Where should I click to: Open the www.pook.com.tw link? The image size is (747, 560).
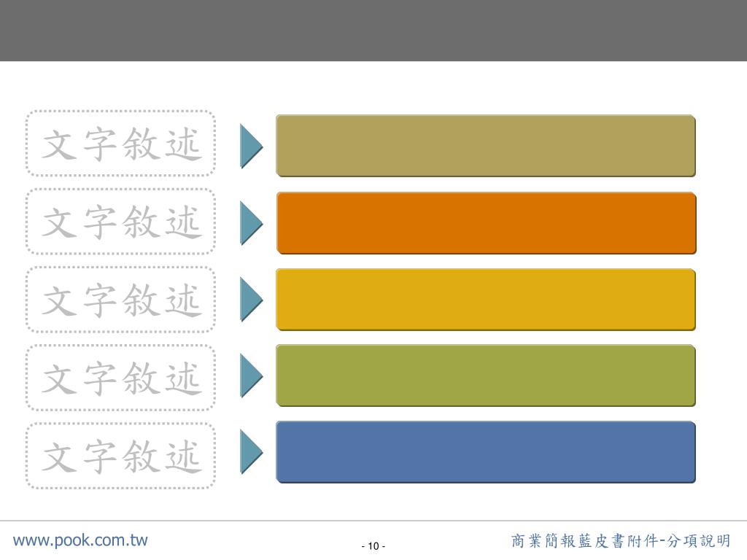tap(80, 540)
